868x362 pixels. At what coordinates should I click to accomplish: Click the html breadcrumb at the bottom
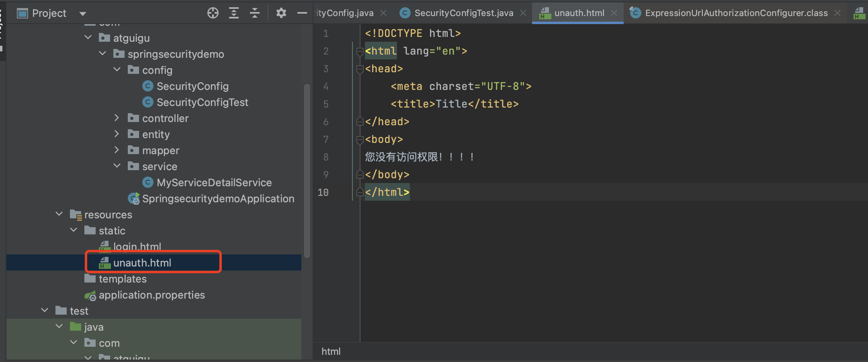(x=331, y=352)
